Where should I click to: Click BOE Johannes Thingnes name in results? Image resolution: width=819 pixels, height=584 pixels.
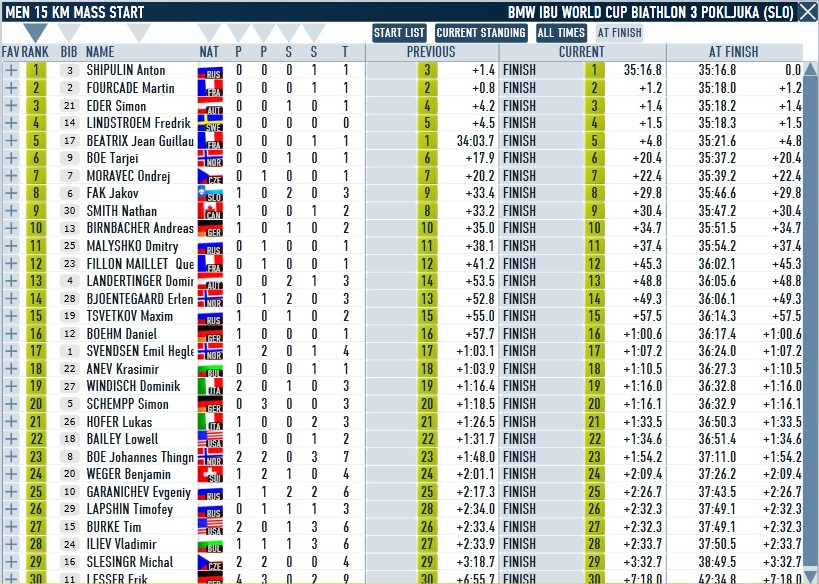[x=140, y=457]
